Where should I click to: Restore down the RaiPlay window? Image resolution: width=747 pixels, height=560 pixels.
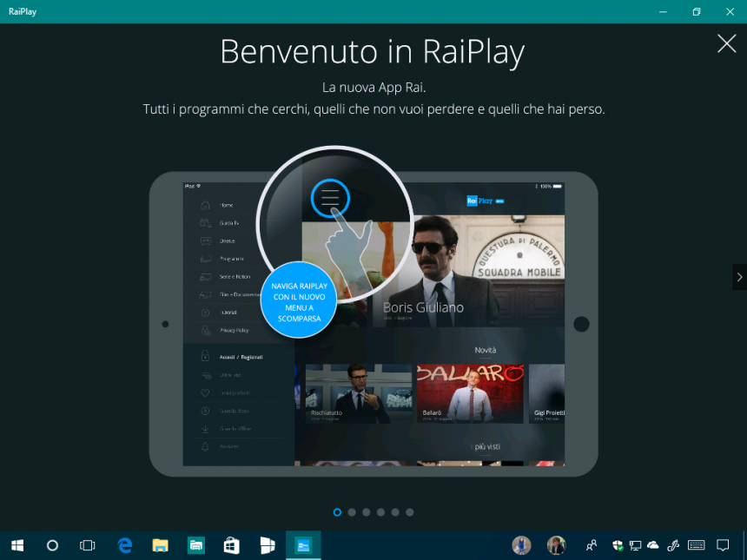tap(697, 11)
